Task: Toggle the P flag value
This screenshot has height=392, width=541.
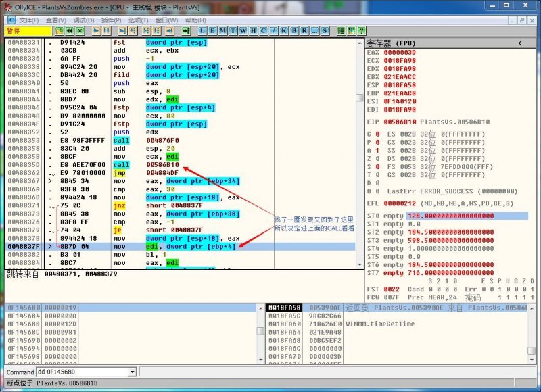Action: 377,143
